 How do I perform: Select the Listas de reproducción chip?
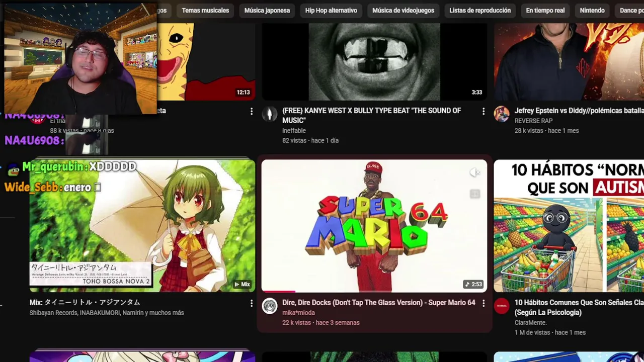point(480,10)
